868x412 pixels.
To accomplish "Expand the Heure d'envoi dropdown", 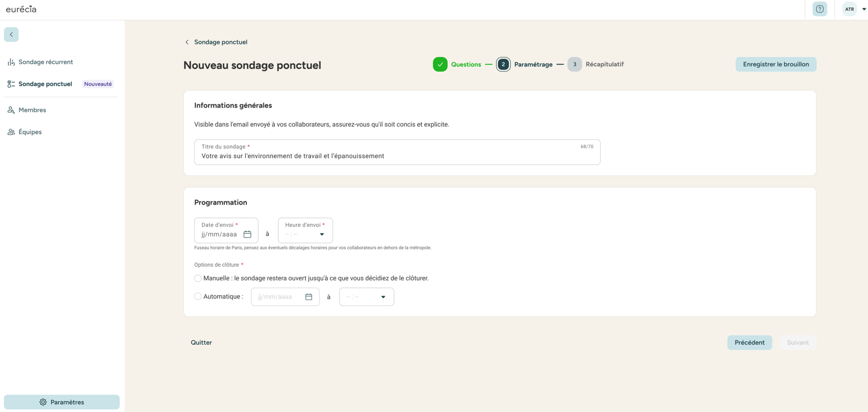I will click(x=305, y=230).
